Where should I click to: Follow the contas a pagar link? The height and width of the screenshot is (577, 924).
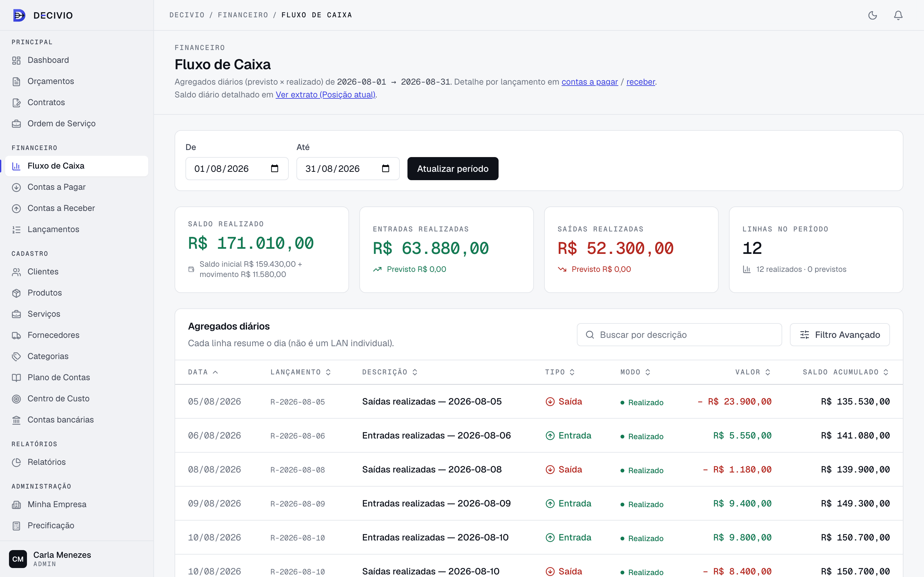(x=589, y=82)
